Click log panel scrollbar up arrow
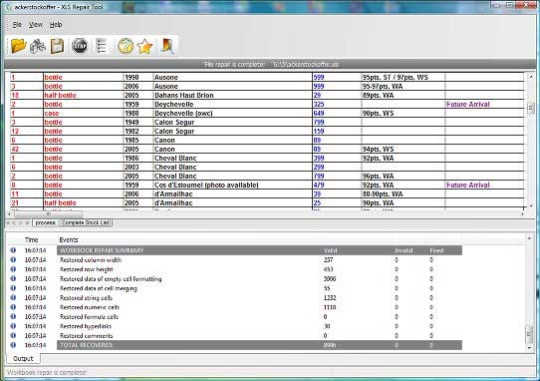Viewport: 540px width, 381px height. 529,238
